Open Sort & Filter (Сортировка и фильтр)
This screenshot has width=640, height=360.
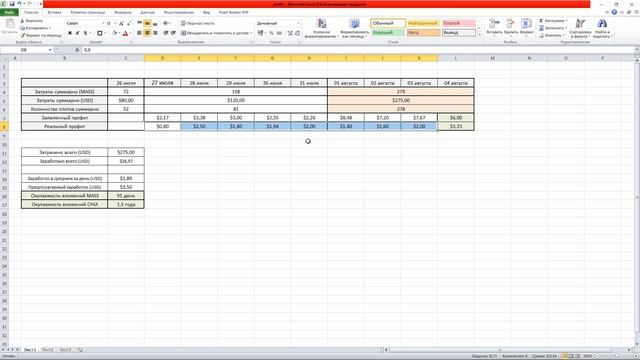[x=580, y=29]
